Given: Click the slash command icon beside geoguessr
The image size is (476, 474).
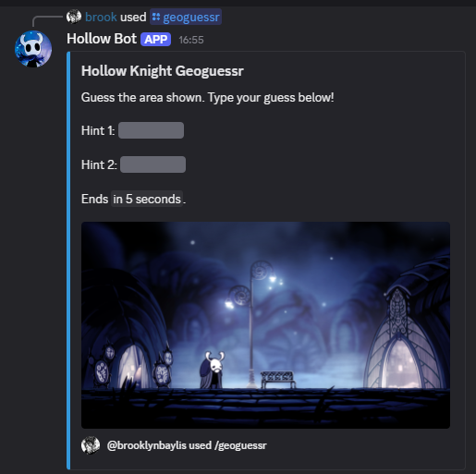Looking at the screenshot, I should point(156,17).
